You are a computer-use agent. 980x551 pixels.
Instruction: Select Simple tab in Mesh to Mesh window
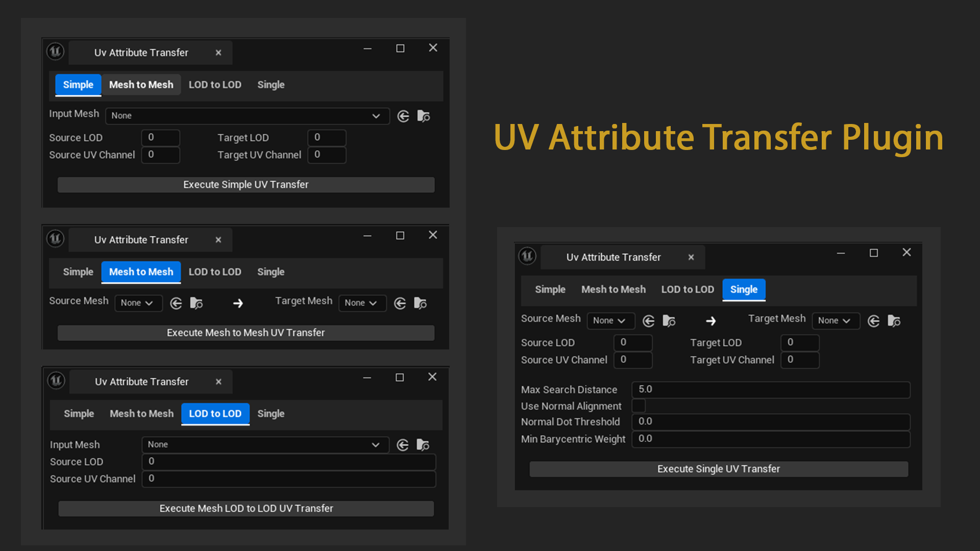tap(78, 272)
